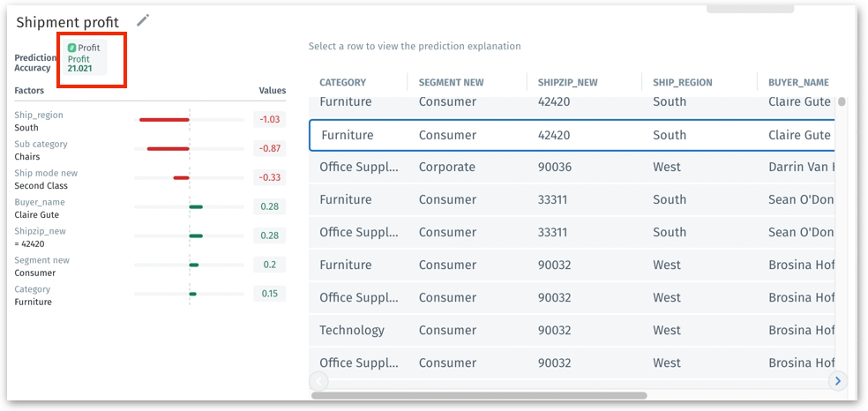This screenshot has width=868, height=411.
Task: Click the BUYER_NAME column header
Action: coord(797,83)
